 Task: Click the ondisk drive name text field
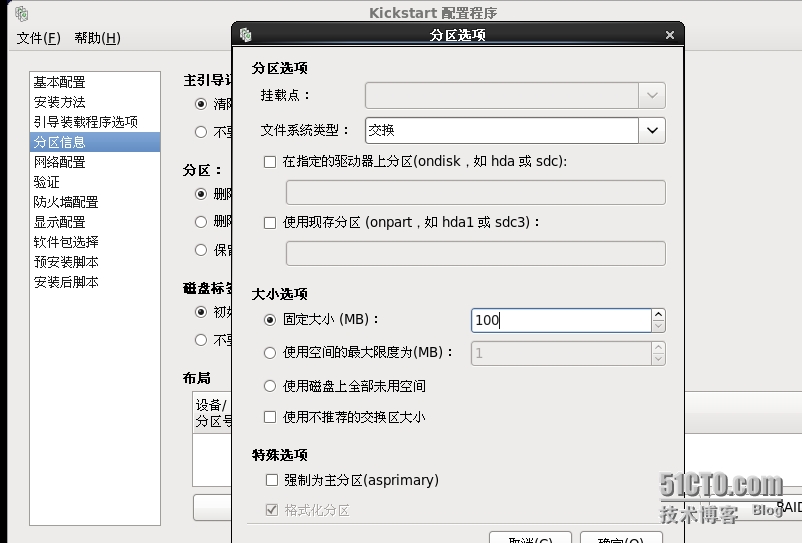pyautogui.click(x=476, y=192)
